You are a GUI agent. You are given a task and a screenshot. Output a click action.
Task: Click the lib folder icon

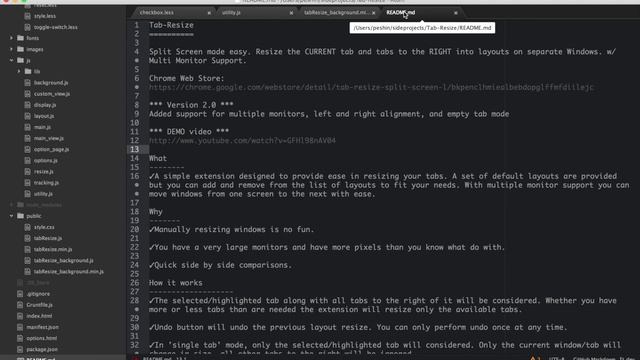(x=28, y=71)
